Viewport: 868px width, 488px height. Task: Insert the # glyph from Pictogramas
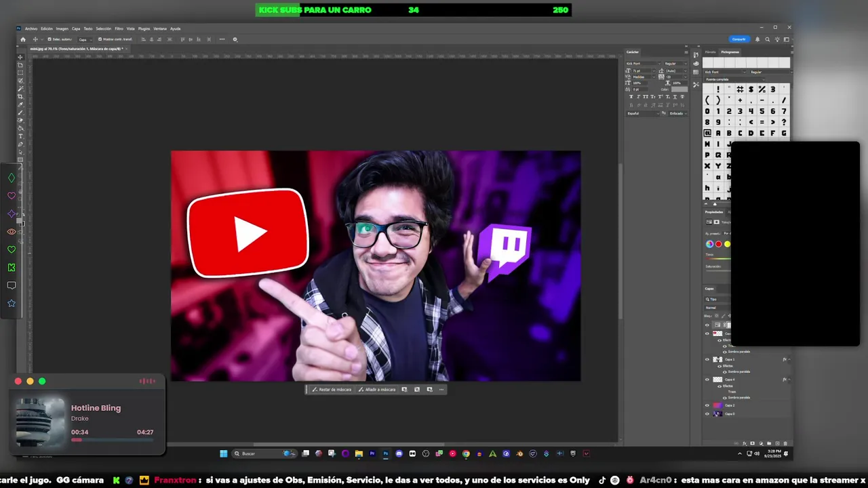point(740,89)
